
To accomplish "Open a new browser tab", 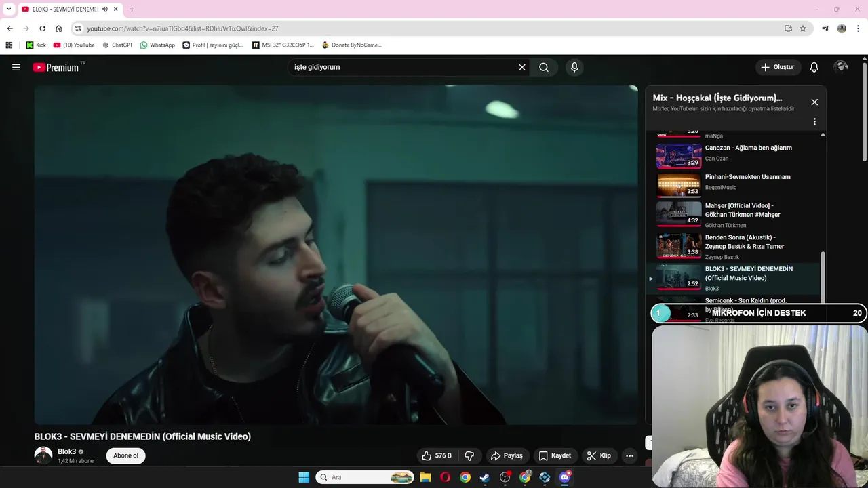I will click(x=132, y=9).
